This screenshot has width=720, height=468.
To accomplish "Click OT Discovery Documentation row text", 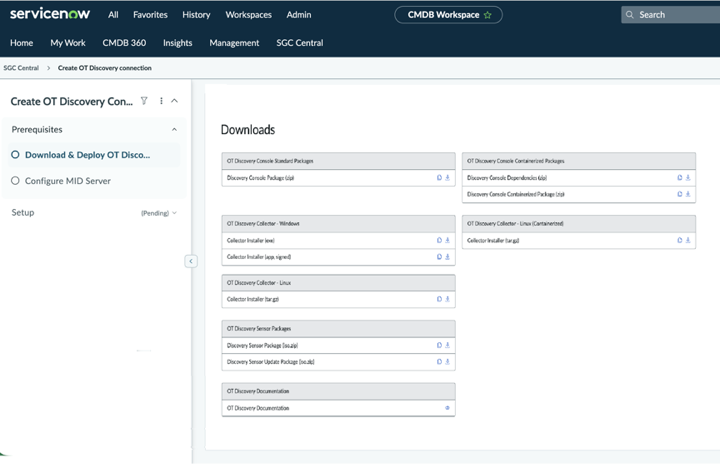I will [x=258, y=408].
